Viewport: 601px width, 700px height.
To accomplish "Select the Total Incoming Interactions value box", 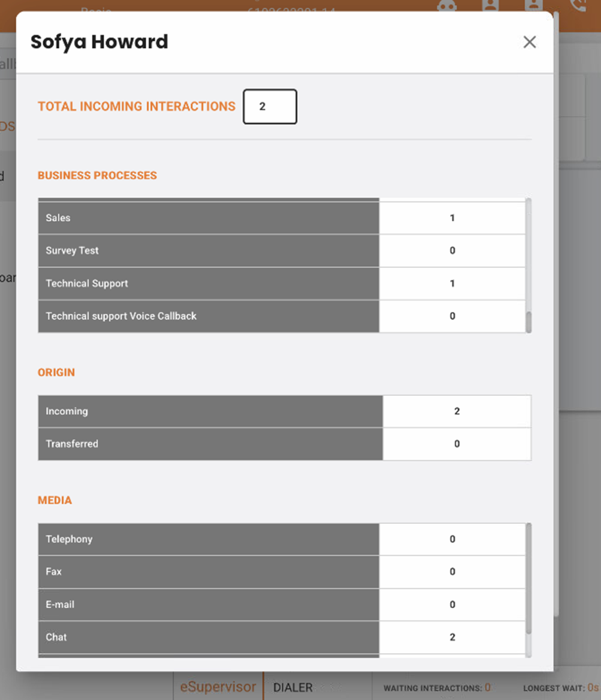I will point(270,106).
